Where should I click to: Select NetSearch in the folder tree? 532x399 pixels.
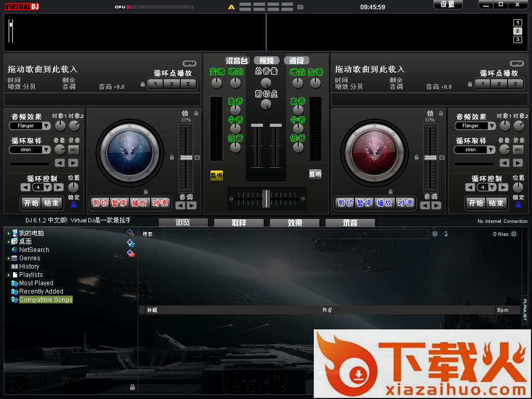34,250
